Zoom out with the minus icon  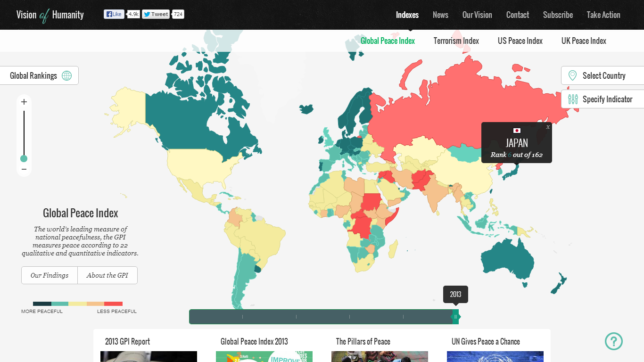tap(24, 169)
